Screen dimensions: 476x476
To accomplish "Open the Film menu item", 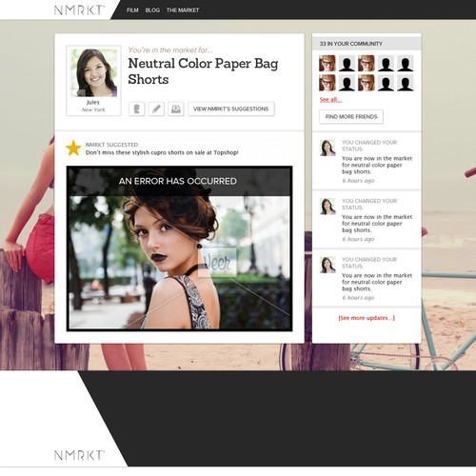I will pos(132,10).
